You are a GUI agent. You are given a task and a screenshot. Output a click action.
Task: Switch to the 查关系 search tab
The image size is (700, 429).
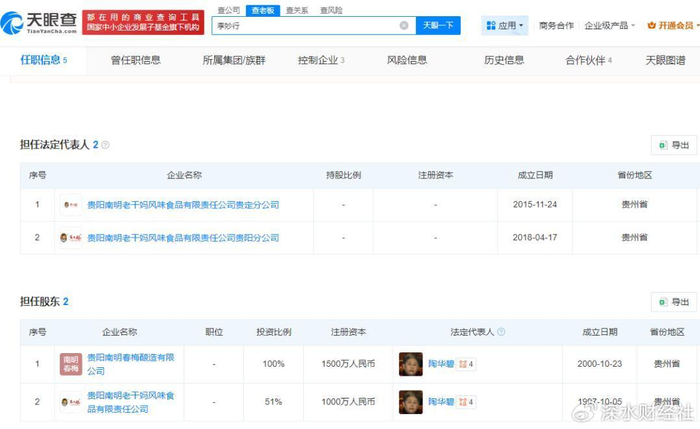coord(297,10)
